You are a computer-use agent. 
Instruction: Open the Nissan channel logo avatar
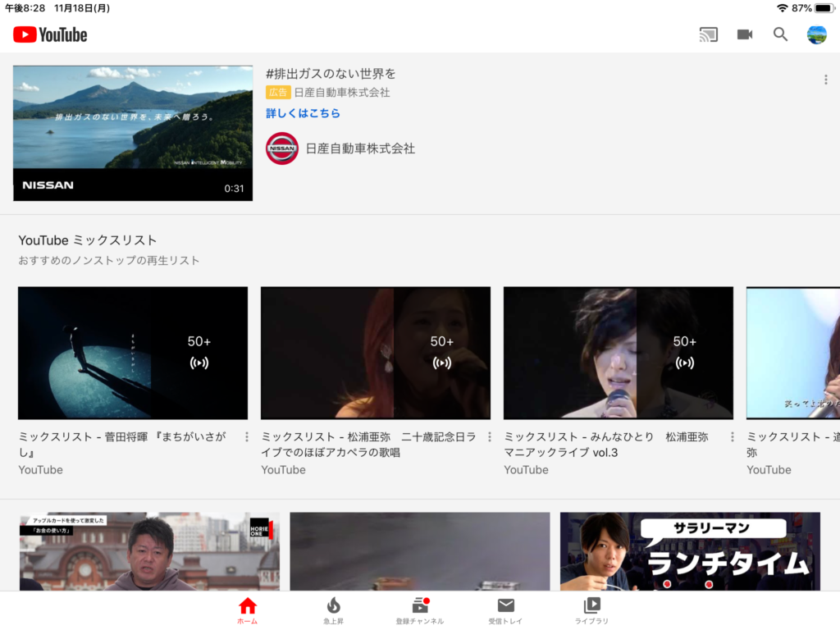point(282,148)
